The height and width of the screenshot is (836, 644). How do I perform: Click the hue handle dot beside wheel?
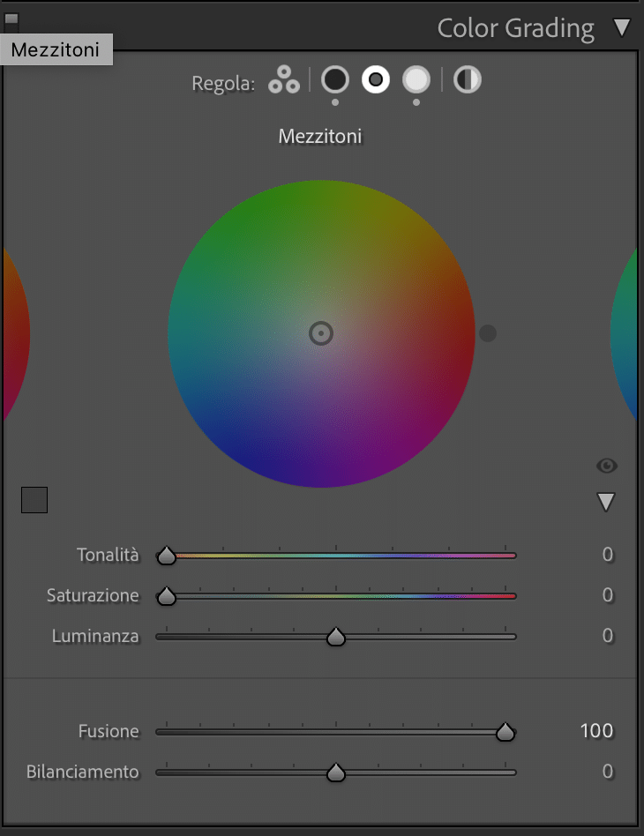(488, 333)
